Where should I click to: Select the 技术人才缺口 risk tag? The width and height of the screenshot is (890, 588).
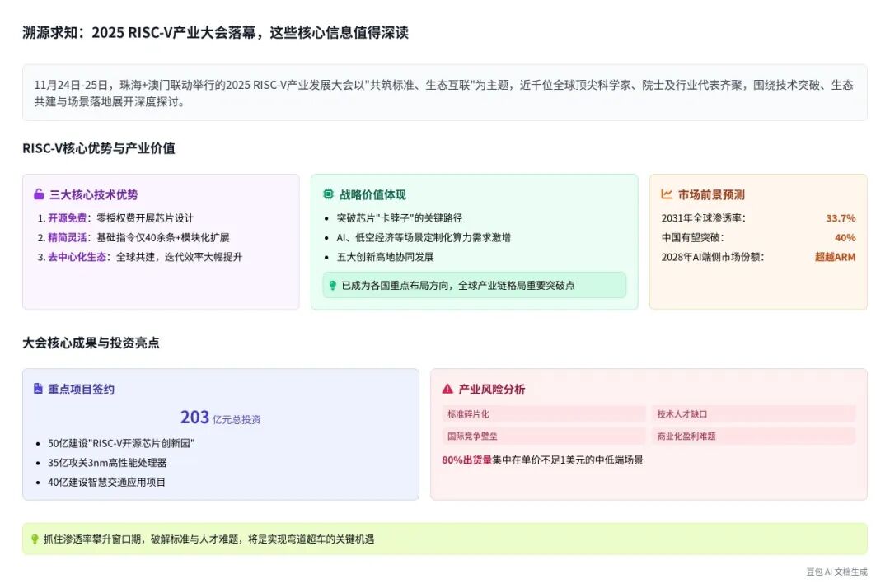click(753, 414)
